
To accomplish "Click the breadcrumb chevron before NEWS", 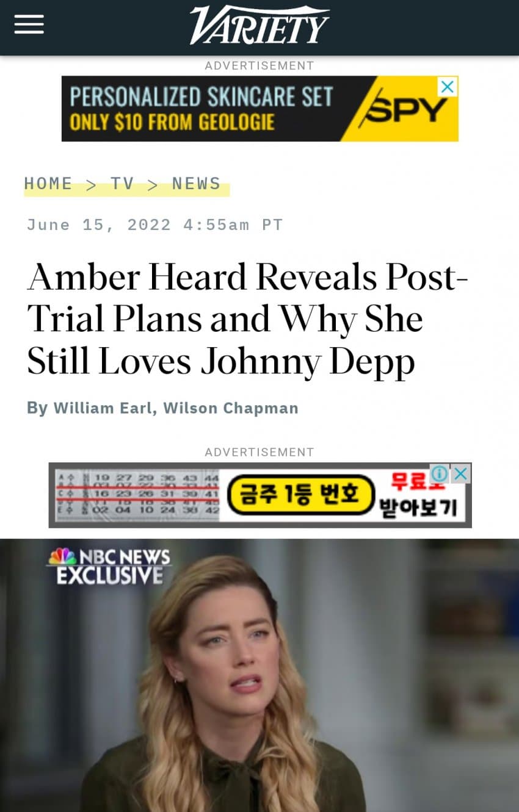I will 153,184.
